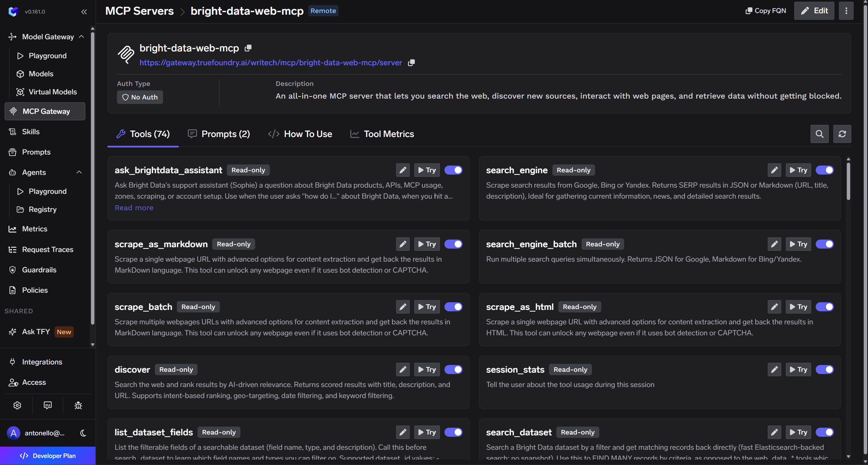This screenshot has height=465, width=868.
Task: Try the search_engine tool
Action: (798, 170)
